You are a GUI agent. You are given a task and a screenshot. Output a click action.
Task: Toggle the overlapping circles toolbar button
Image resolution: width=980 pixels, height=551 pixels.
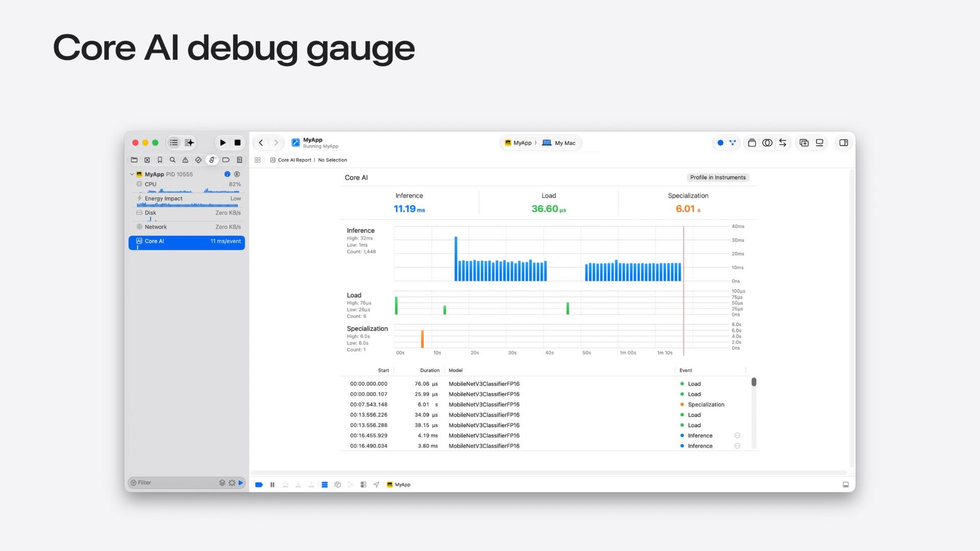[x=767, y=143]
